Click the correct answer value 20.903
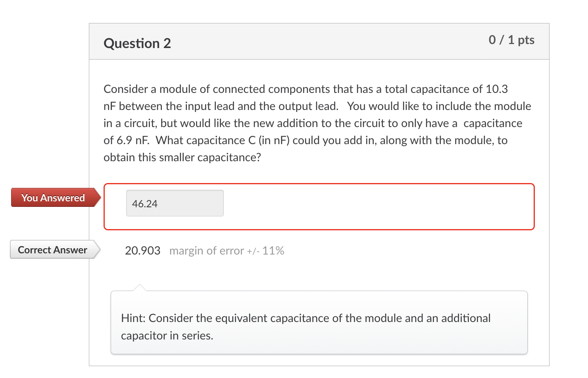Viewport: 588px width, 378px height. coord(142,251)
